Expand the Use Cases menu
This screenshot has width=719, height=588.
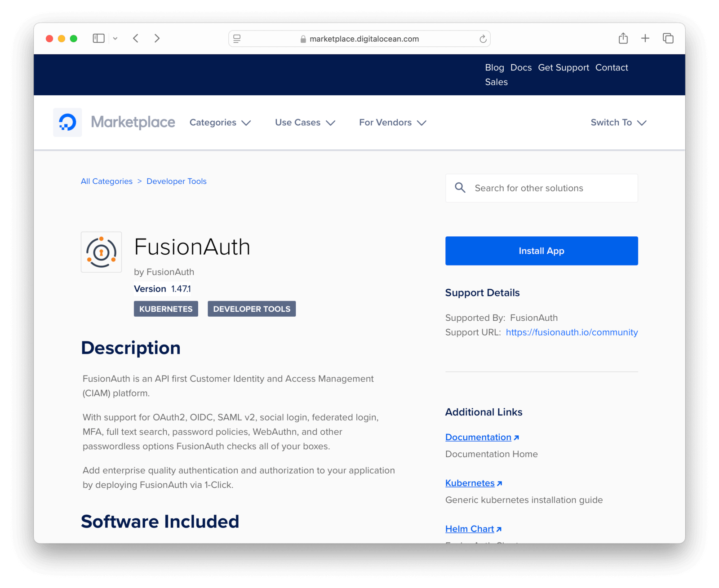pos(305,122)
